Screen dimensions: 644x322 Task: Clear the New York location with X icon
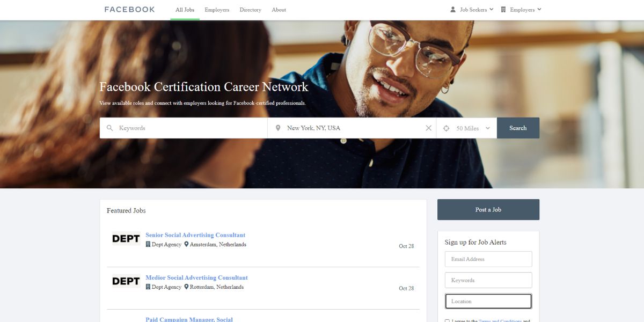[428, 128]
